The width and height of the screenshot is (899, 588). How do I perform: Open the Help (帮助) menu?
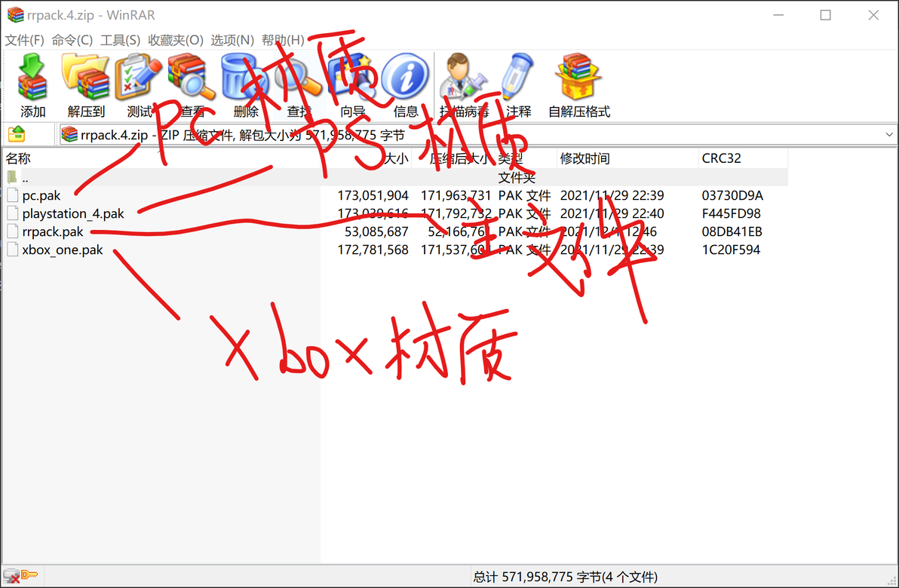tap(283, 40)
